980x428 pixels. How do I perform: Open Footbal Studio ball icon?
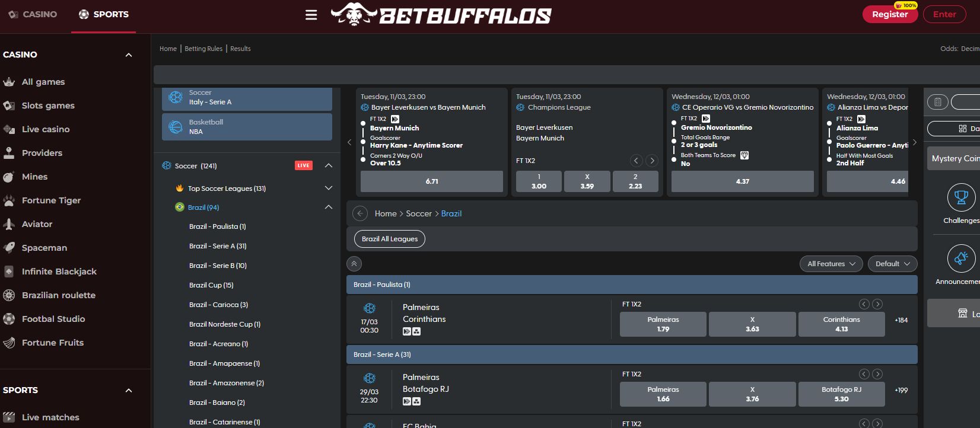tap(9, 319)
